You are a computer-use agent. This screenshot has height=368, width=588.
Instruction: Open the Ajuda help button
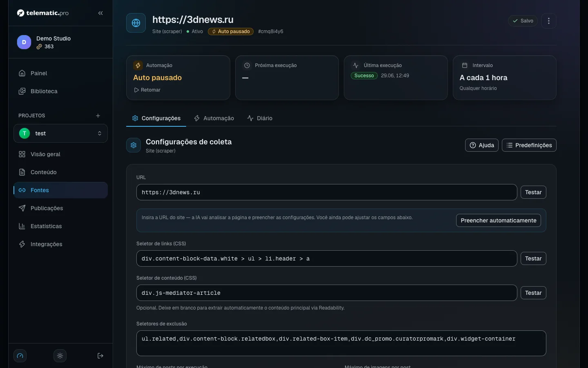click(482, 145)
